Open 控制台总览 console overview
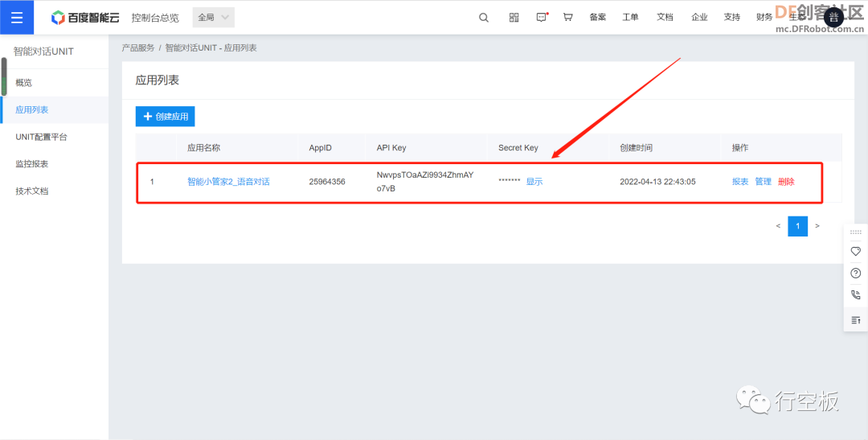This screenshot has height=440, width=868. pos(155,18)
